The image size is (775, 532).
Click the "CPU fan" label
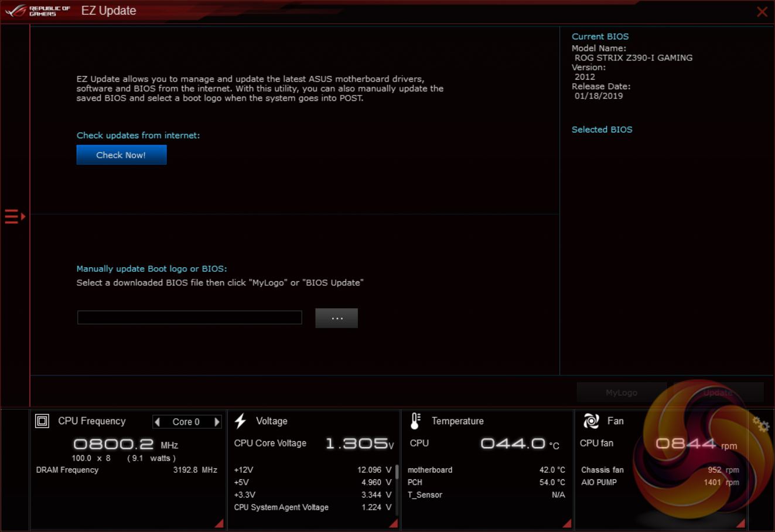(x=596, y=444)
